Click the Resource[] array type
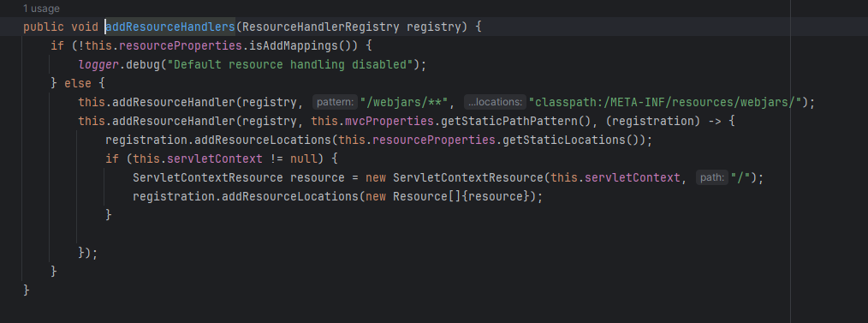 pos(427,196)
